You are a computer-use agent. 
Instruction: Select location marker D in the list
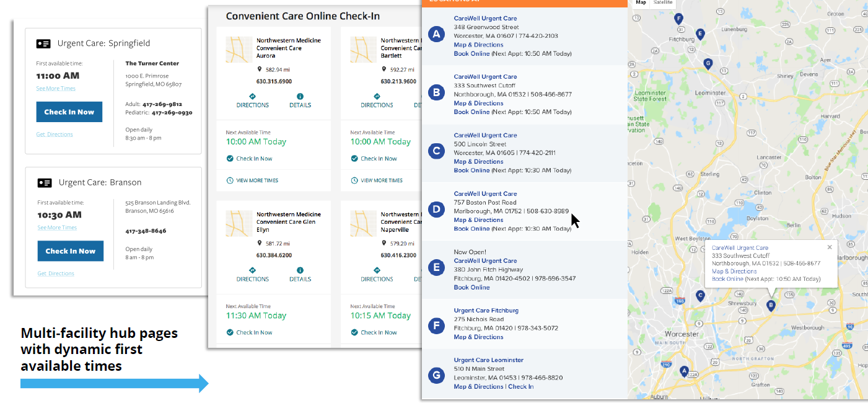click(x=437, y=210)
